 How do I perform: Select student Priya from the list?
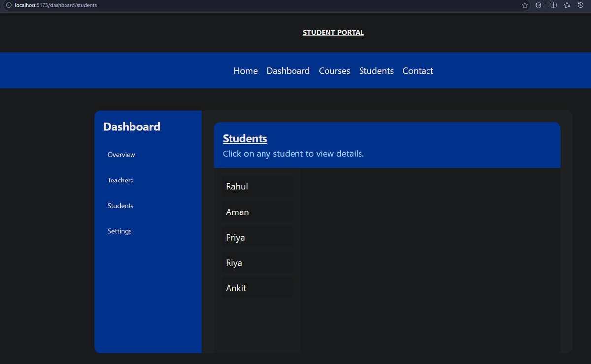pos(257,238)
